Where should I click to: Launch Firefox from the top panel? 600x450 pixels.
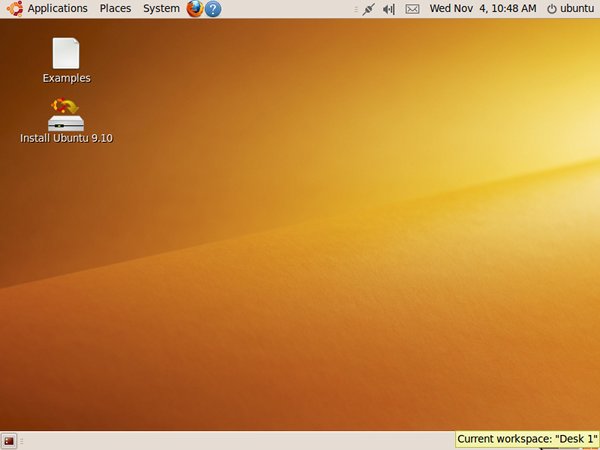(x=195, y=9)
